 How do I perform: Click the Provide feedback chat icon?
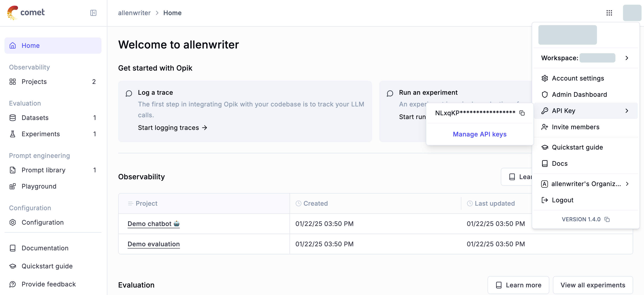coord(13,284)
